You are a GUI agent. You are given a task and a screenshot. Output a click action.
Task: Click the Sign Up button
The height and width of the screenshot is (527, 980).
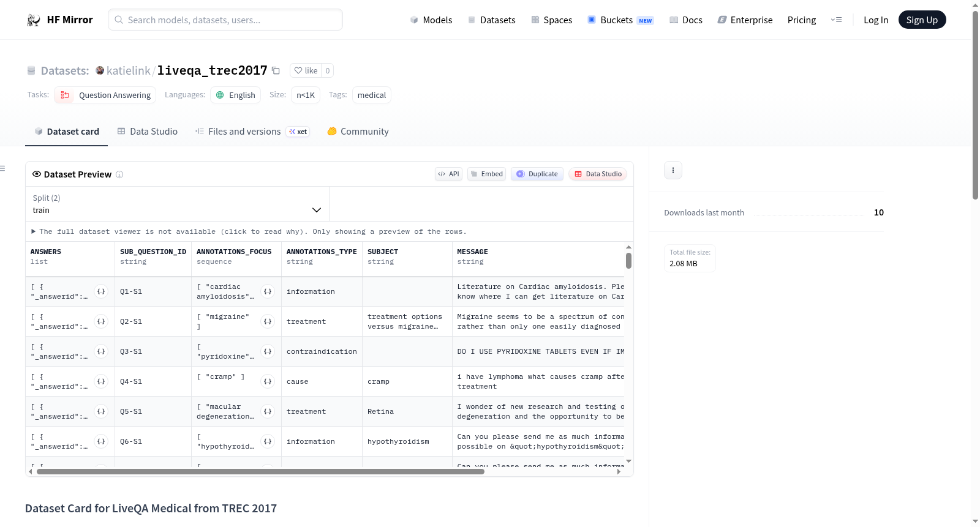(x=922, y=20)
